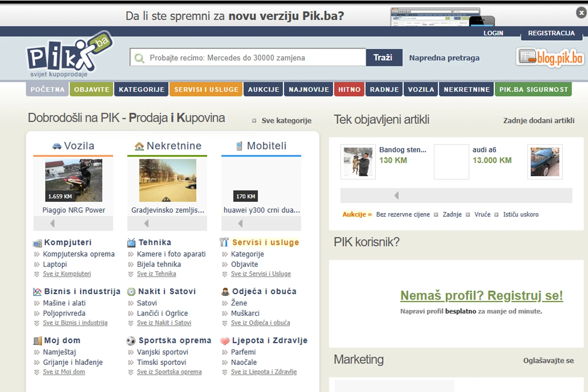
Task: Click Nemaš profil? Registruj se! link
Action: 482,295
